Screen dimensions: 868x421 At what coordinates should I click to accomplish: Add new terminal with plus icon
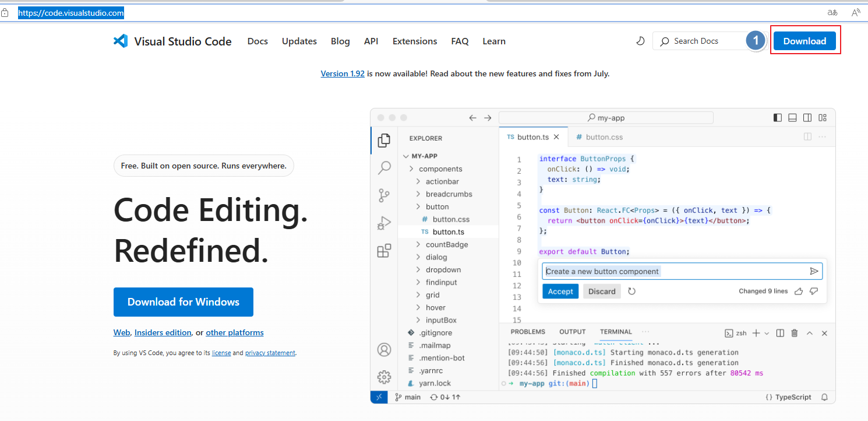tap(756, 333)
